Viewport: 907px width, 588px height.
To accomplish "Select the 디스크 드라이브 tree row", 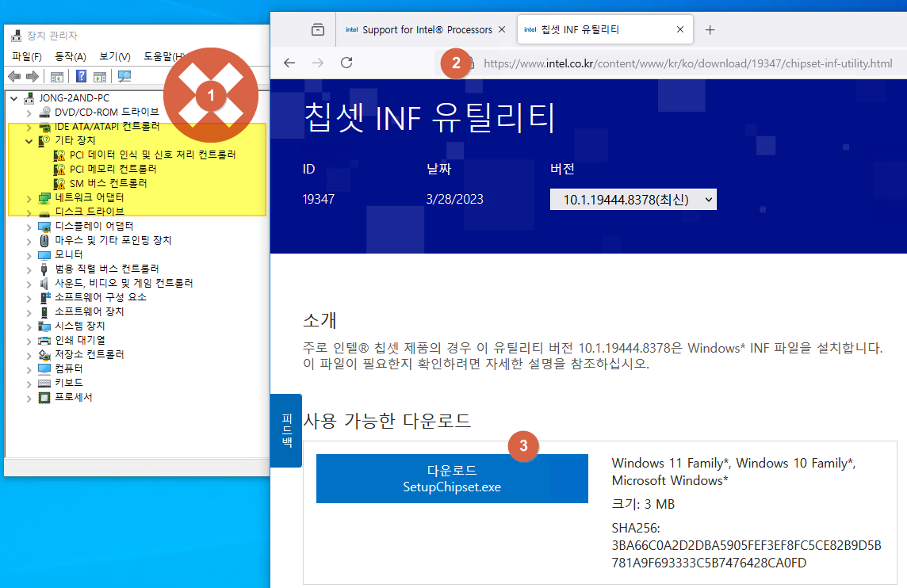I will point(89,212).
